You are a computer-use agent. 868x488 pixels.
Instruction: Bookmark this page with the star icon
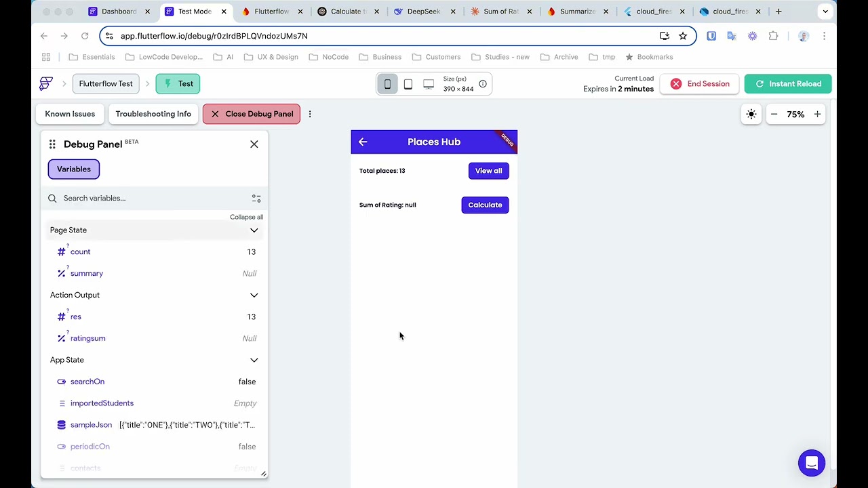[x=683, y=36]
